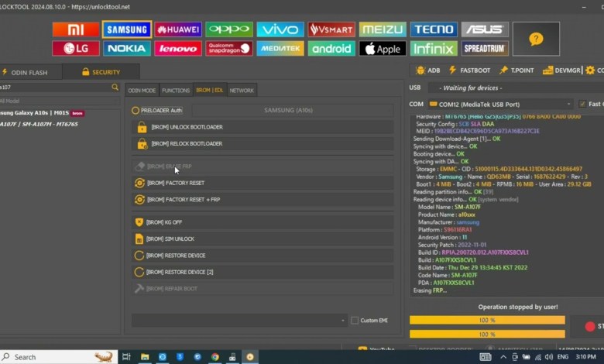Toggle the Fast checkbox beside COM port
This screenshot has width=604, height=364.
582,104
